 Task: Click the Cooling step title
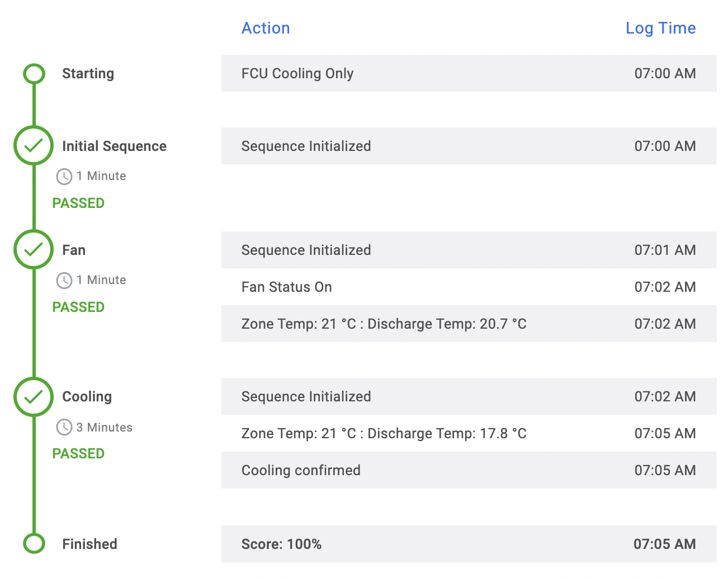[x=87, y=396]
